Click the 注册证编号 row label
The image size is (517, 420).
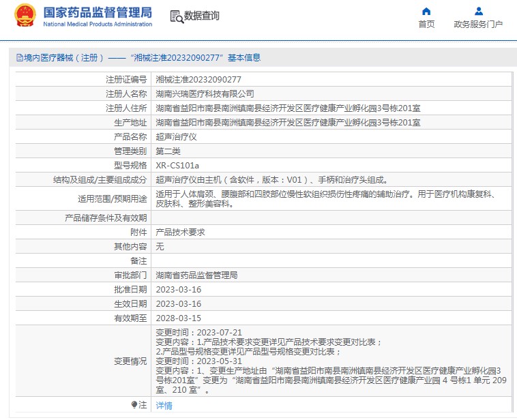pos(126,80)
